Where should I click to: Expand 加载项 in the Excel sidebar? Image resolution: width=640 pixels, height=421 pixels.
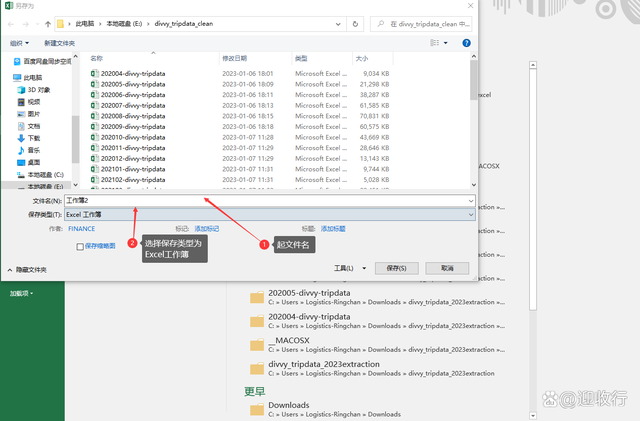click(x=21, y=293)
